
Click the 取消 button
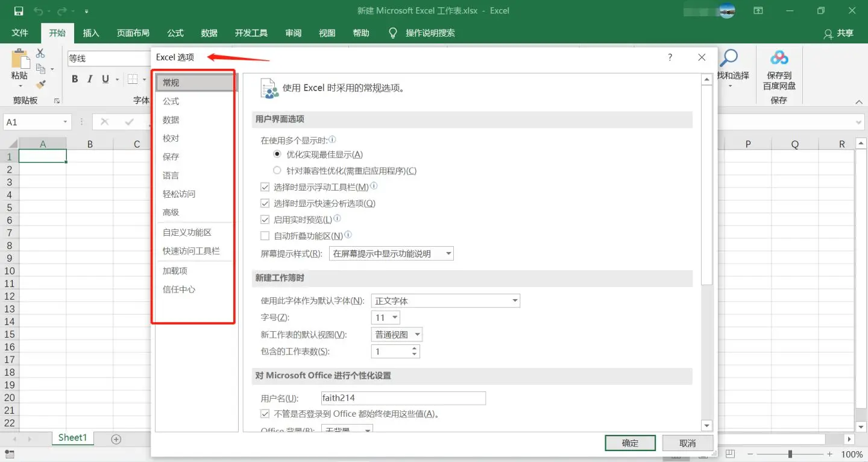(x=688, y=443)
